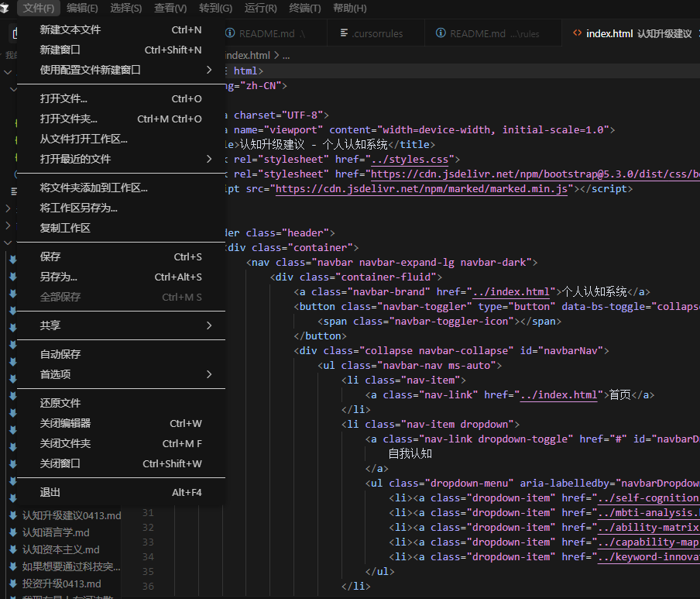
Task: Open the marked.min.js CDN link
Action: point(421,189)
